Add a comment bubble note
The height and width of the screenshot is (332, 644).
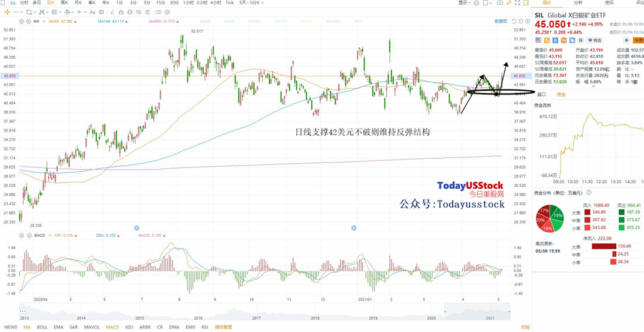click(101, 12)
